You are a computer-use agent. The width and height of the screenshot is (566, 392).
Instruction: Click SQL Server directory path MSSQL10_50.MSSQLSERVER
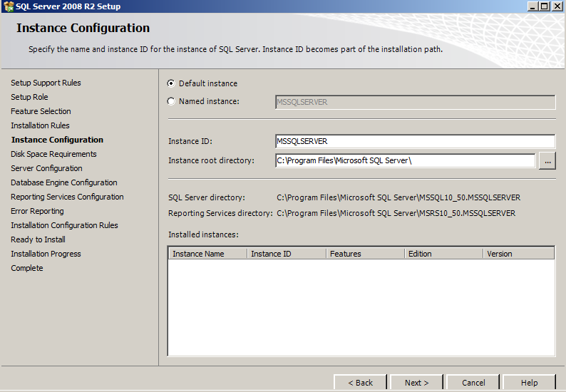398,198
